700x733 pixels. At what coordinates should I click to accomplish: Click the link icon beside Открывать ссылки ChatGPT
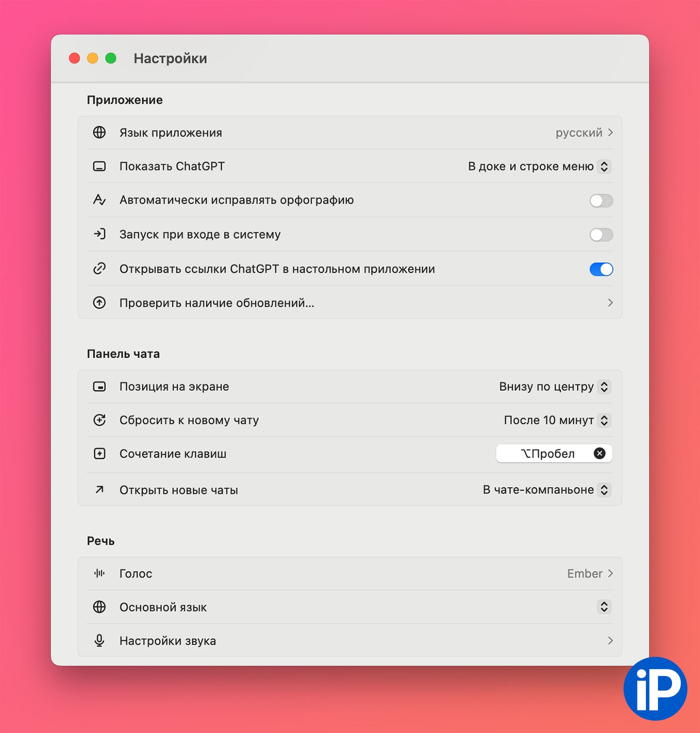coord(99,268)
